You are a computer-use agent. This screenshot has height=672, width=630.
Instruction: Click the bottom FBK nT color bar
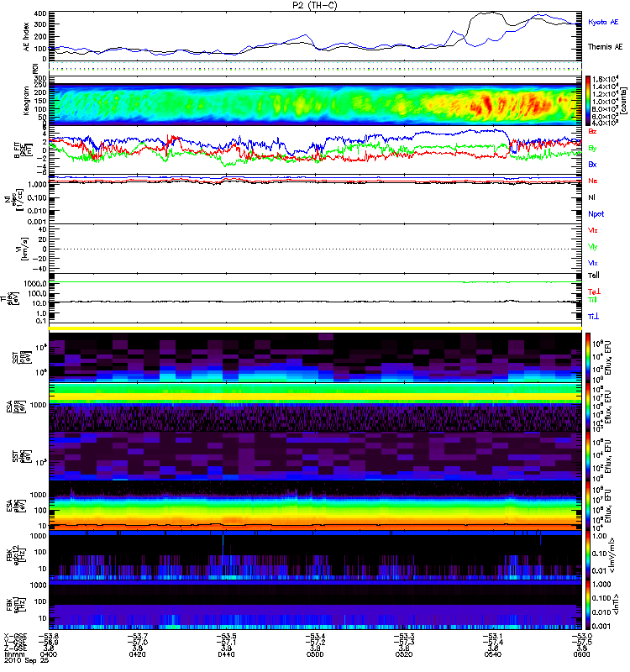[x=587, y=605]
